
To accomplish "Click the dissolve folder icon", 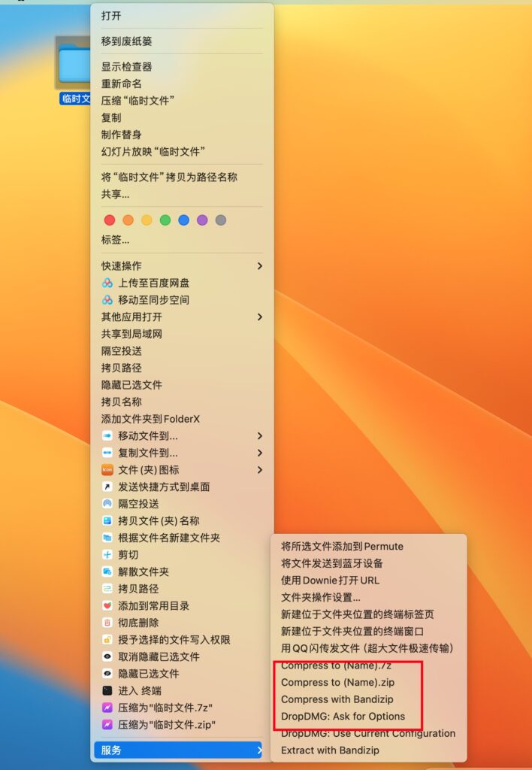I will click(x=107, y=571).
